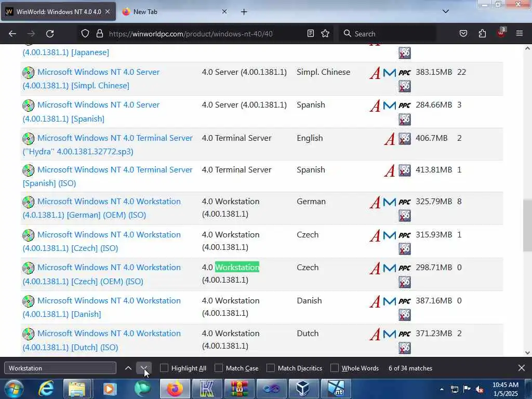Click disc icon beside Workstation Danish entry
The image size is (532, 399).
point(29,301)
